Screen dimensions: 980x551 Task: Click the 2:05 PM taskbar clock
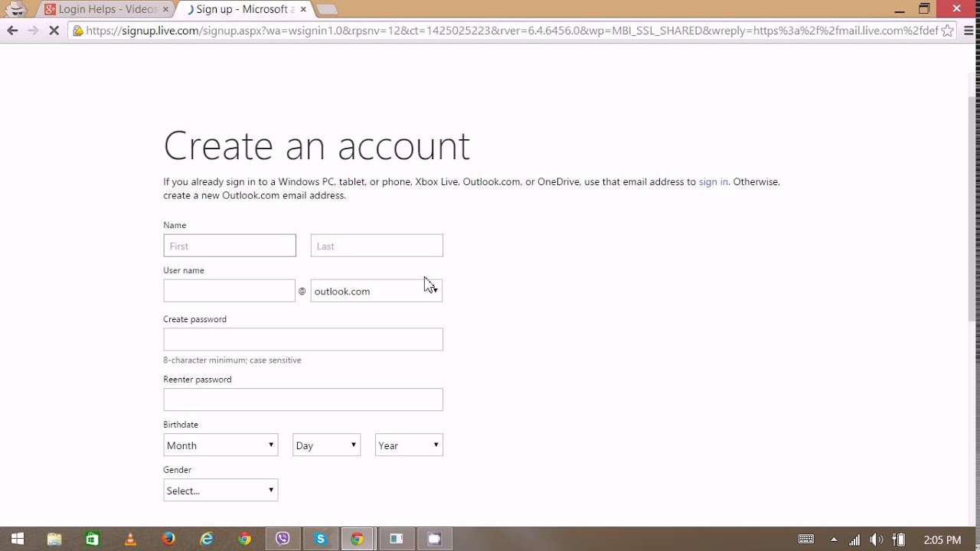942,540
